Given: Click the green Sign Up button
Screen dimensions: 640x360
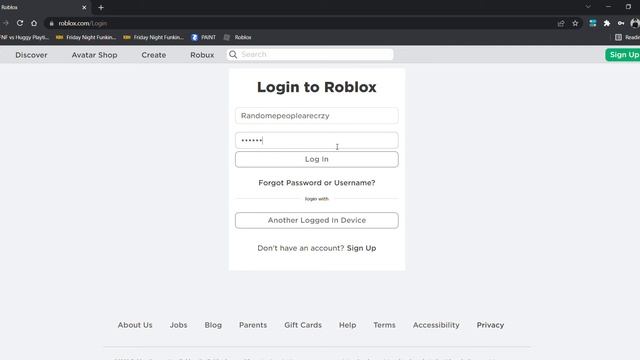Looking at the screenshot, I should (x=622, y=55).
